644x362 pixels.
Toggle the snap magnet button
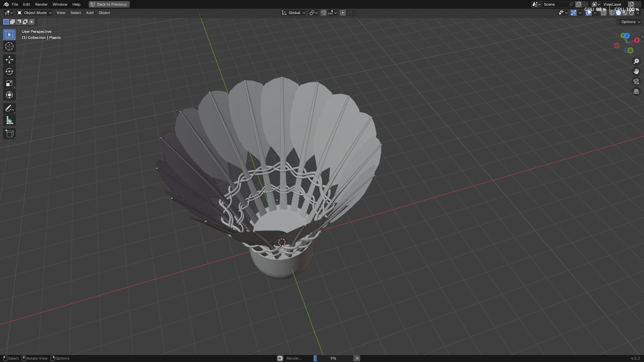click(323, 13)
